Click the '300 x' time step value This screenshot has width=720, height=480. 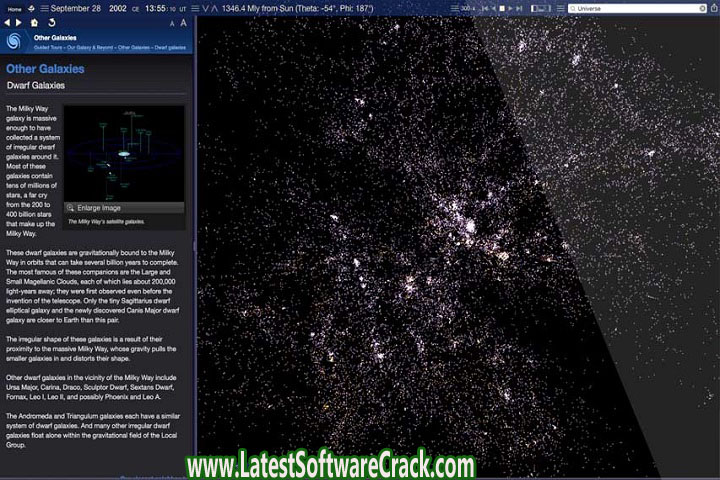tap(467, 8)
